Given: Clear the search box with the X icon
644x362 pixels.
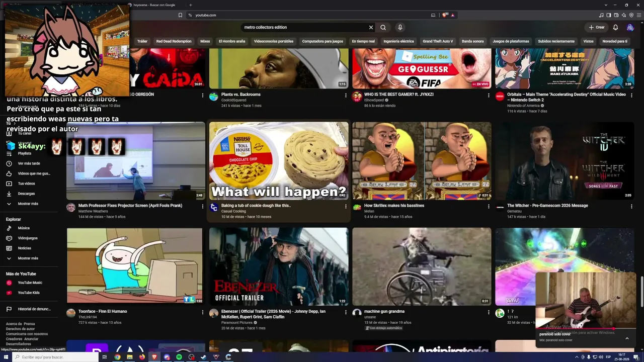Looking at the screenshot, I should pyautogui.click(x=371, y=27).
